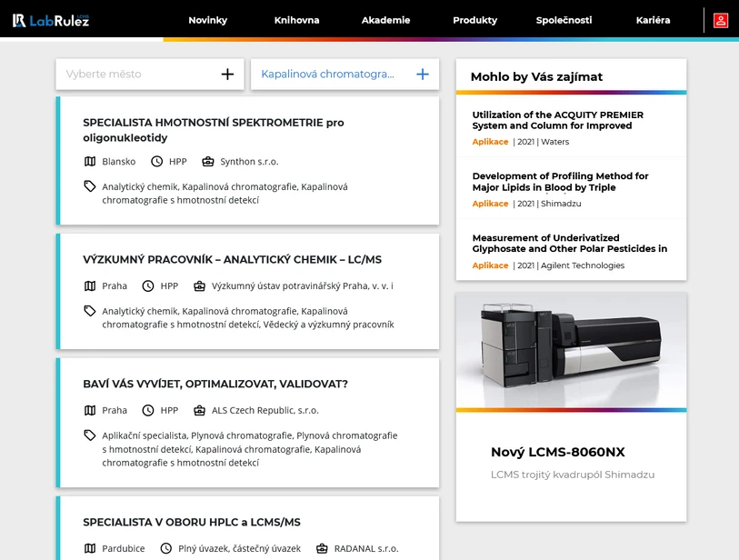Image resolution: width=739 pixels, height=560 pixels.
Task: Open Measurement of Underivatized Glyphosate article
Action: coord(569,243)
